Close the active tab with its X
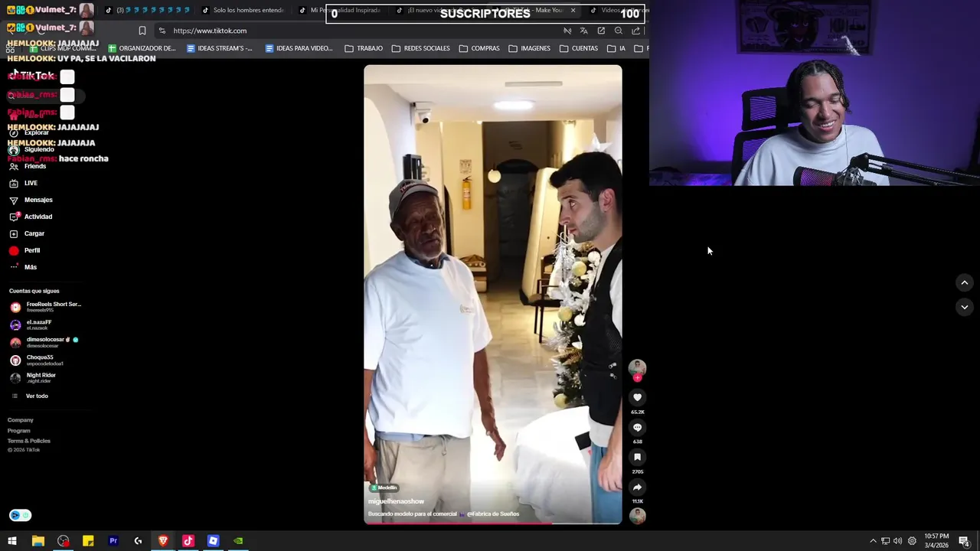This screenshot has height=551, width=980. pyautogui.click(x=573, y=10)
